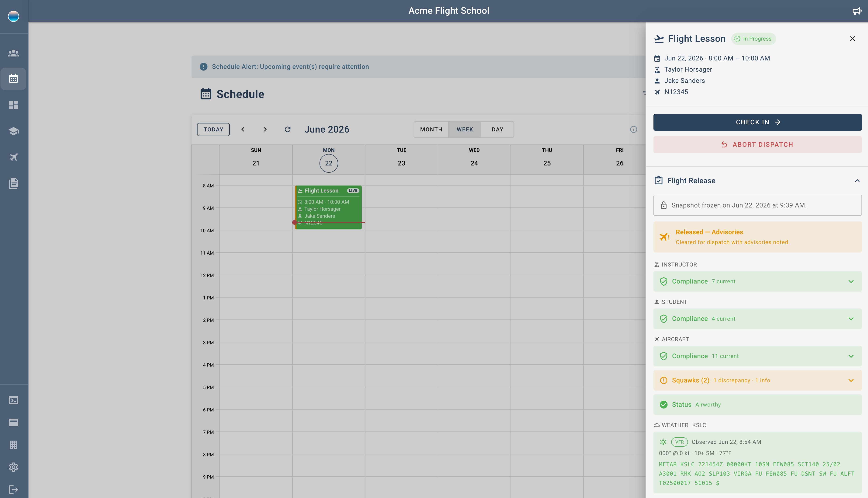The height and width of the screenshot is (498, 868).
Task: Open the Schedule calendar sidebar icon
Action: [x=13, y=79]
